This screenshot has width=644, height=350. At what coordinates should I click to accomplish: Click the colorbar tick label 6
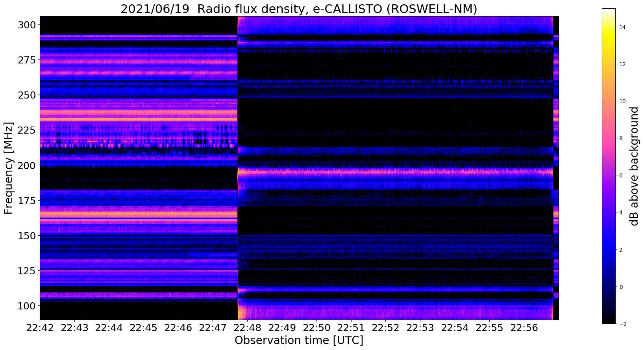621,175
